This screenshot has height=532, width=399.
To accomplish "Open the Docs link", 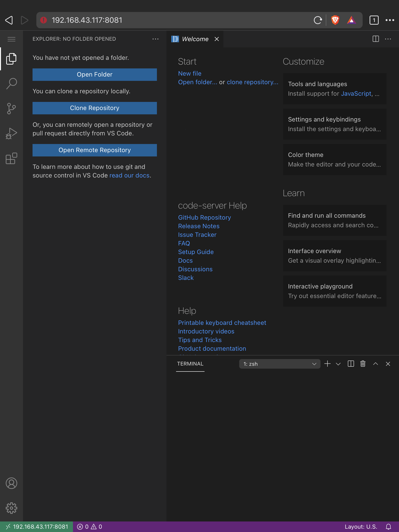I will pyautogui.click(x=185, y=260).
